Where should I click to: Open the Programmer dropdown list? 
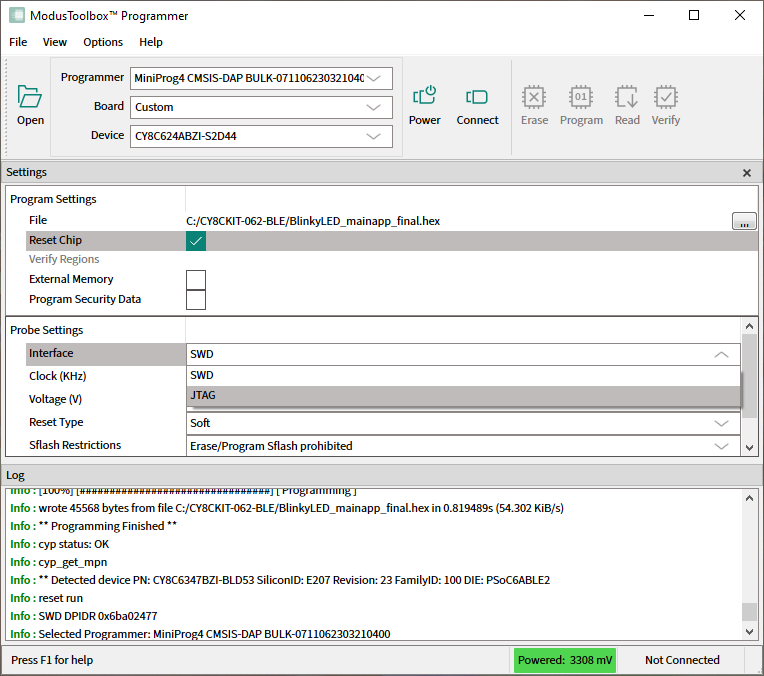261,78
